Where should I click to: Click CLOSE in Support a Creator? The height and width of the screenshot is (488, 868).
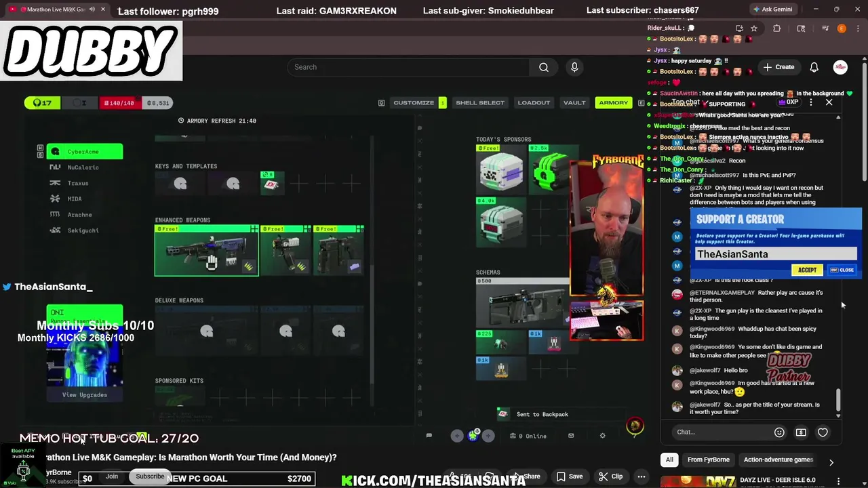[842, 270]
